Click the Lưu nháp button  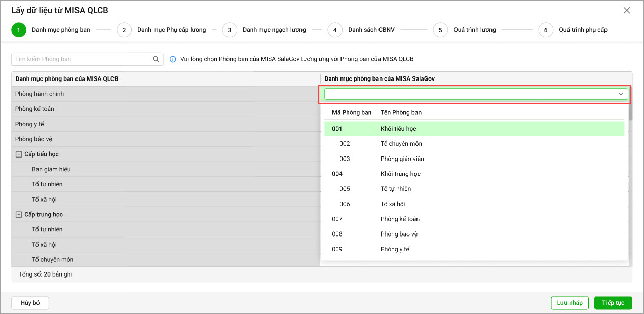coord(570,303)
